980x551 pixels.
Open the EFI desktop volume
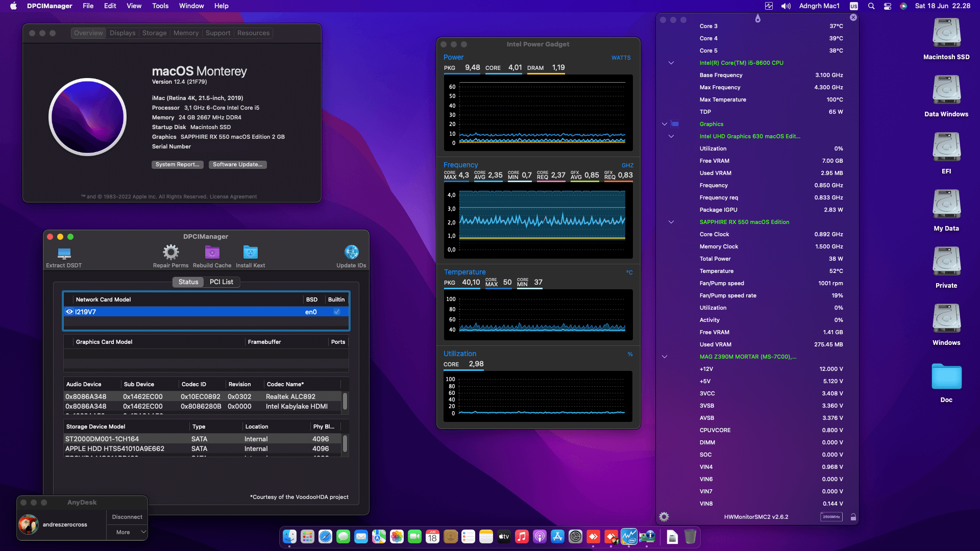click(x=946, y=153)
